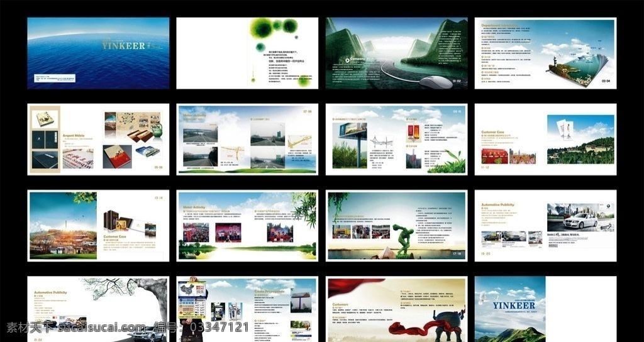
Task: Open the Automotive Publicity ink tree spread
Action: point(98,309)
